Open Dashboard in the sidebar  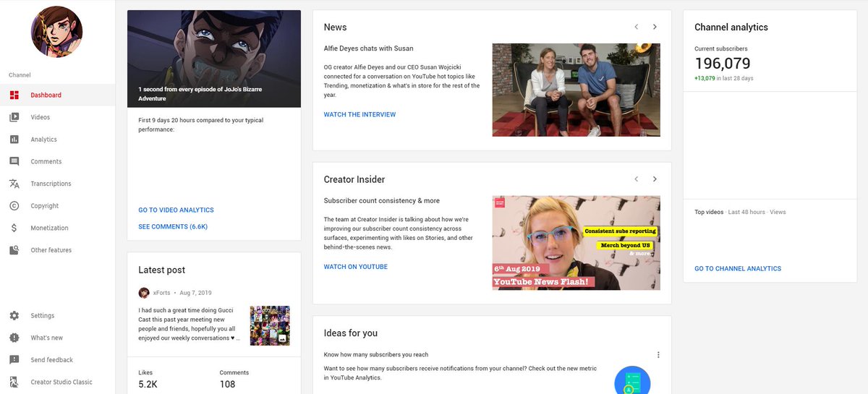[x=57, y=95]
